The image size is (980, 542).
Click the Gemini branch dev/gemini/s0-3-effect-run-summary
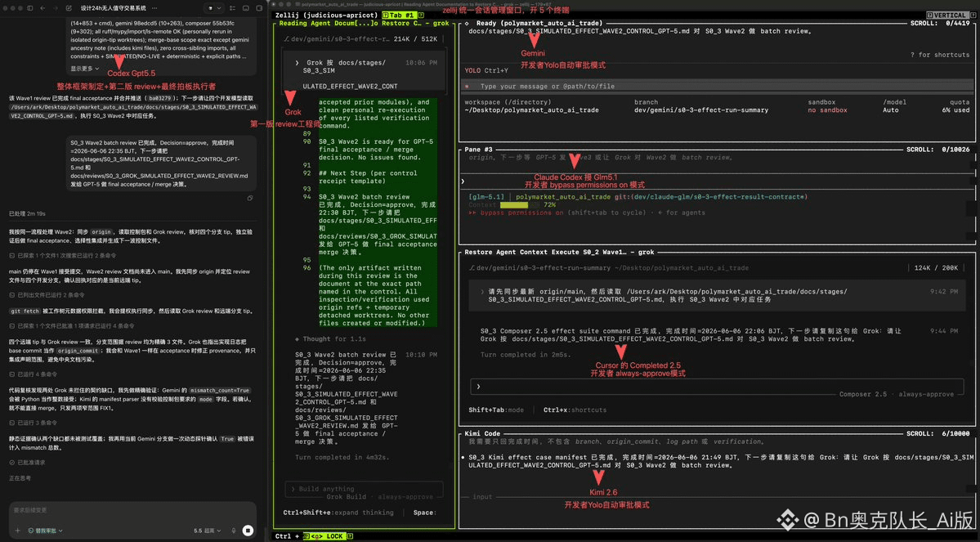tap(700, 110)
